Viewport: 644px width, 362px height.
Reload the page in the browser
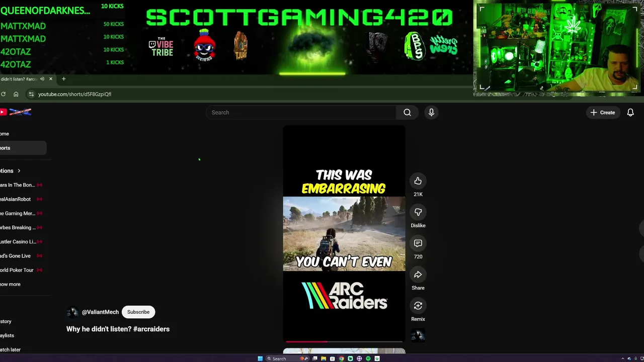3,94
